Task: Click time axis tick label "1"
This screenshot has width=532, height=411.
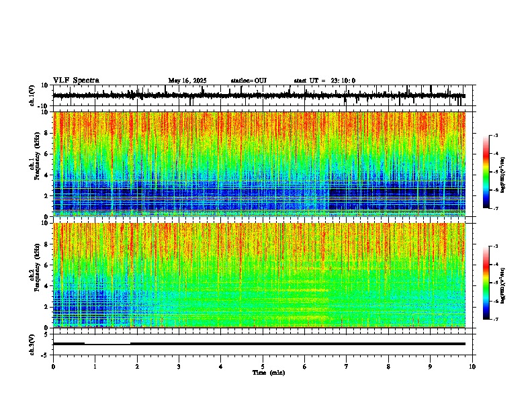Action: click(x=95, y=367)
